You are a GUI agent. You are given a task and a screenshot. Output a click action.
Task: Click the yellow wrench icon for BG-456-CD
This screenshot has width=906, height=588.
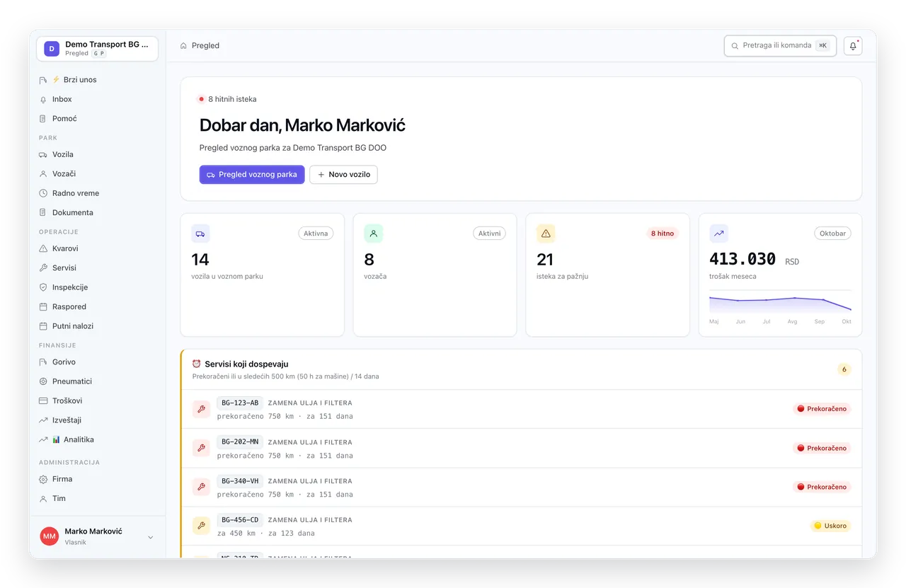pyautogui.click(x=201, y=526)
